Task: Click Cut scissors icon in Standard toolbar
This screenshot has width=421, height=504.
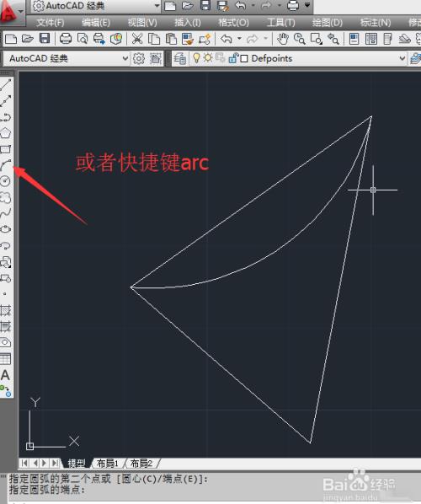Action: [x=137, y=39]
